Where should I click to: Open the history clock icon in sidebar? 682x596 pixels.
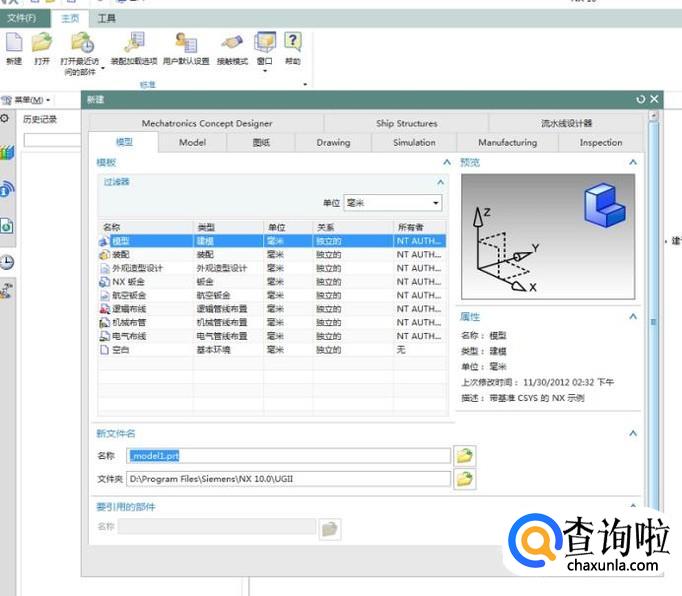[7, 262]
